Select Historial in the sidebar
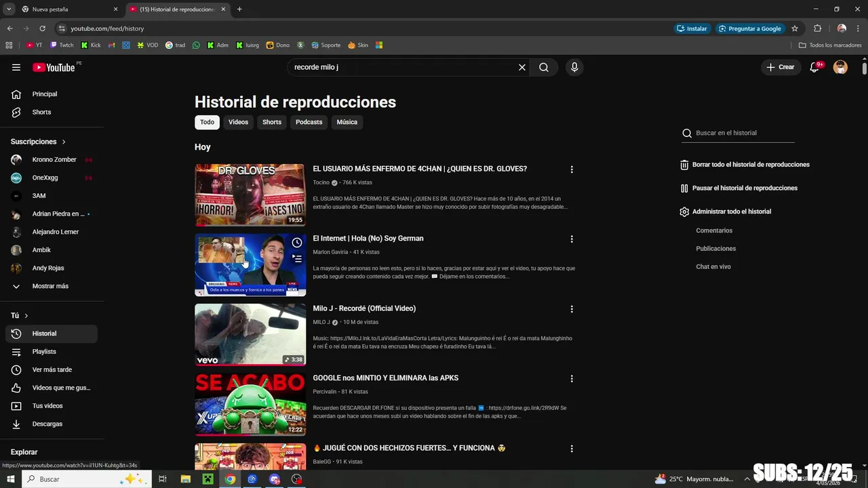Viewport: 868px width, 488px height. [52, 333]
